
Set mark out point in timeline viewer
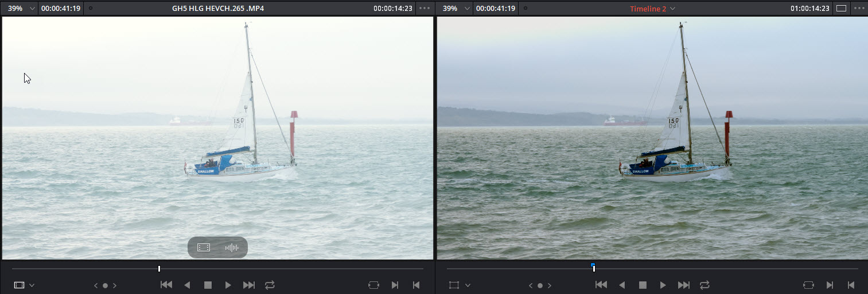click(x=850, y=285)
